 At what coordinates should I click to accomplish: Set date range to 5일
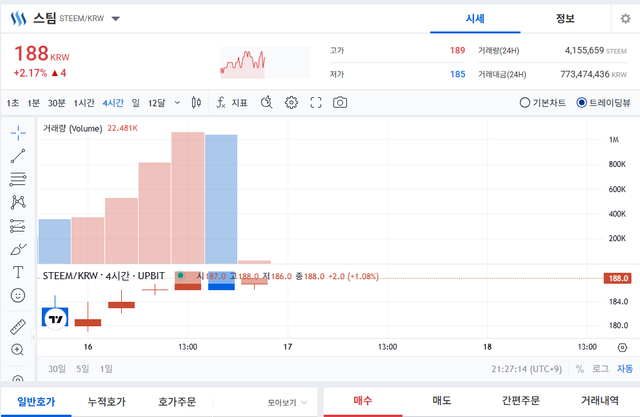tap(82, 369)
